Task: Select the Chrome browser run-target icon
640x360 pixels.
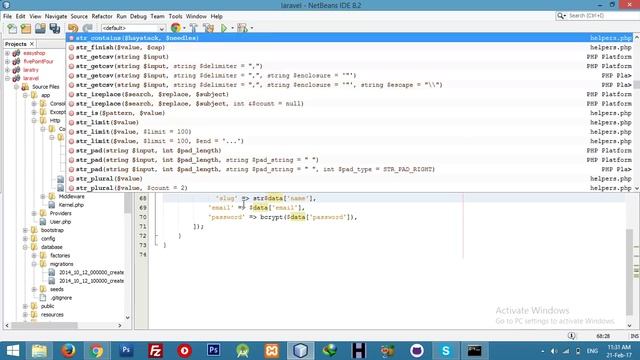Action: 176,28
